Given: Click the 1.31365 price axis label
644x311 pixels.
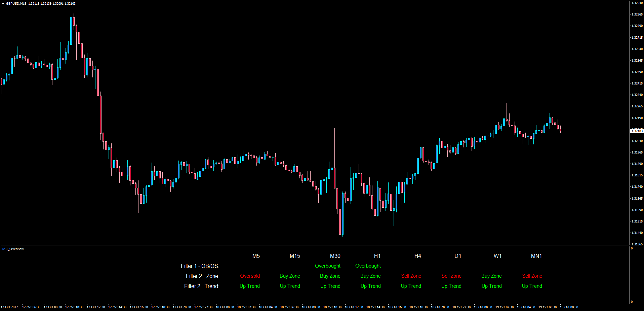Looking at the screenshot, I should click(637, 244).
